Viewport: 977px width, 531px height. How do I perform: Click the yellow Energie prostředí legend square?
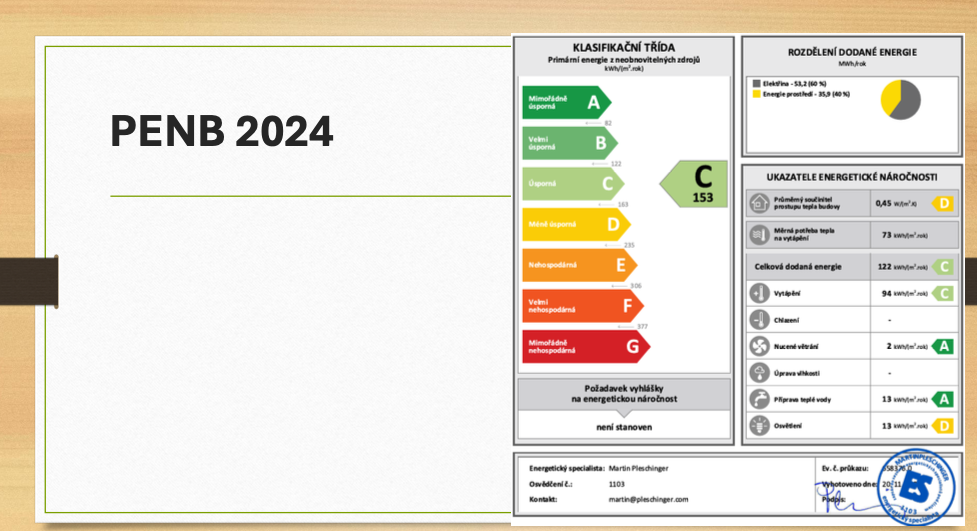point(756,94)
